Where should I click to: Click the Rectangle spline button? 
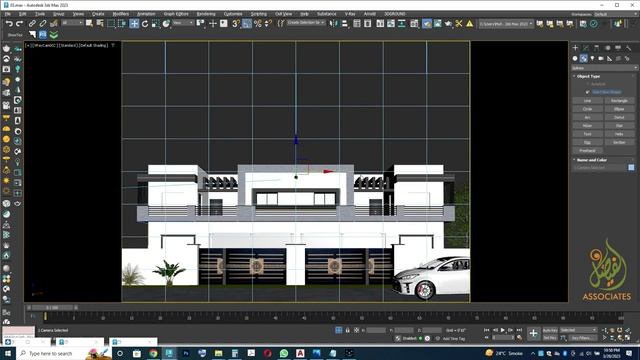tap(619, 100)
